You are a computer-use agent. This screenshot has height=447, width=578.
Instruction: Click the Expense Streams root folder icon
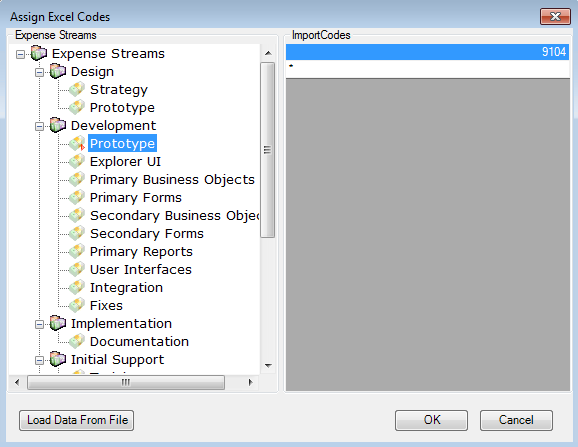click(x=39, y=53)
